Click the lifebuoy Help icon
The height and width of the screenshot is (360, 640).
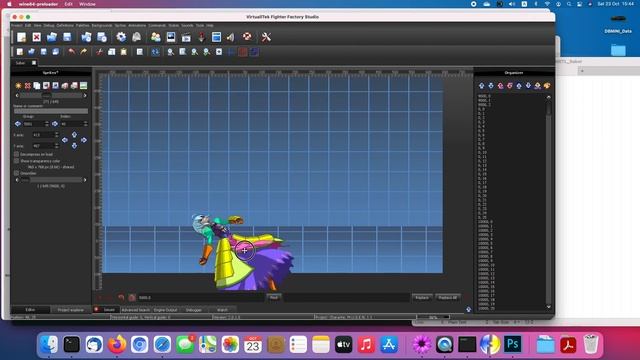click(x=247, y=37)
